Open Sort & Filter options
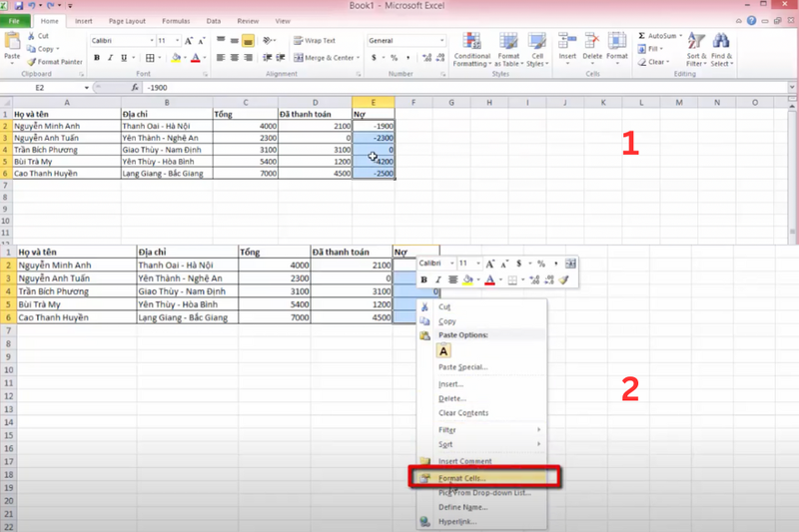The width and height of the screenshot is (799, 532). (696, 49)
